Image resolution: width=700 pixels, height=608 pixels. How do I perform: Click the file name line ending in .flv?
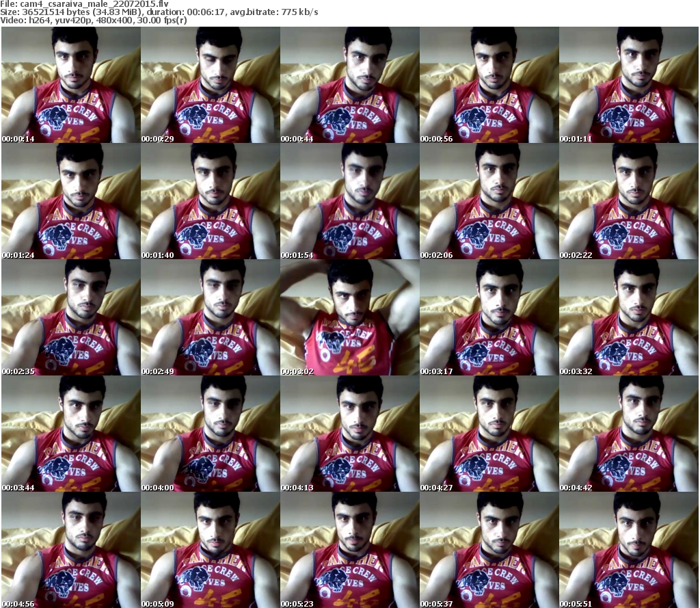tap(84, 4)
